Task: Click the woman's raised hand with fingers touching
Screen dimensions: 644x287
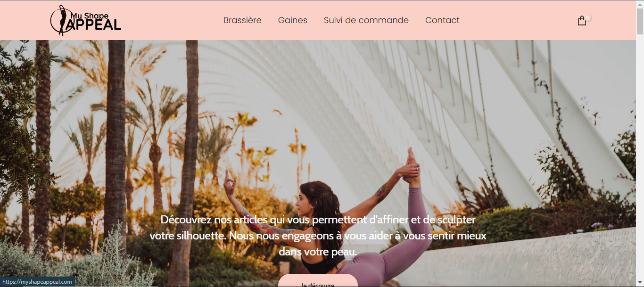Action: coord(230,182)
